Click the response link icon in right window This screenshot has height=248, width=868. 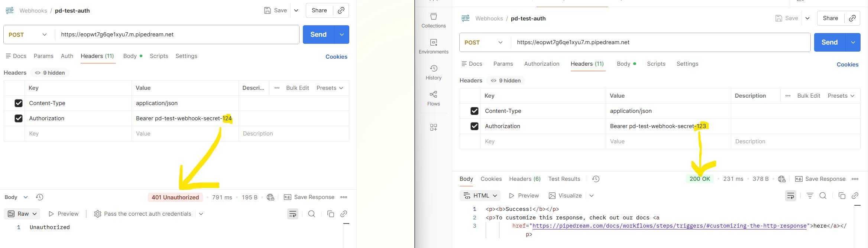tap(855, 196)
